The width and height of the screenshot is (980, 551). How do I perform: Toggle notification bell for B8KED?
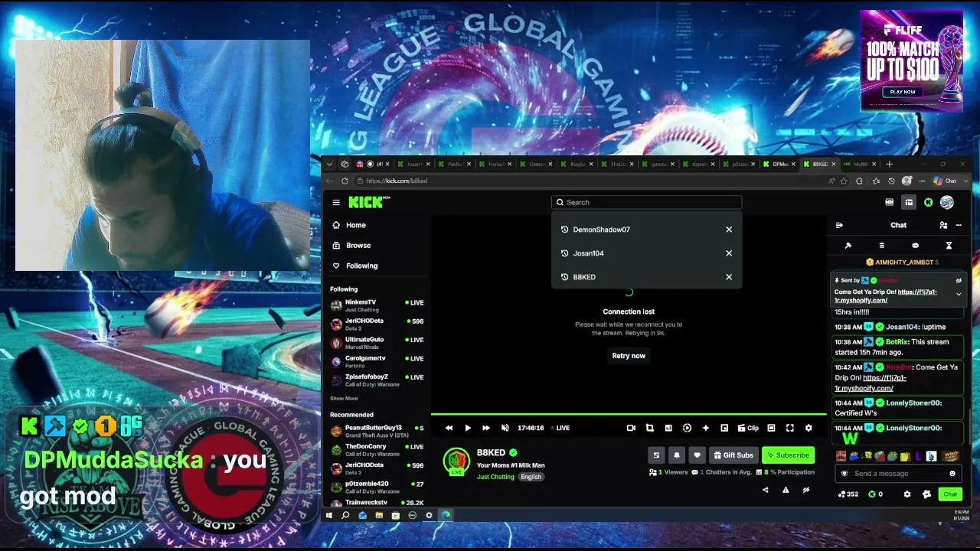coord(676,455)
